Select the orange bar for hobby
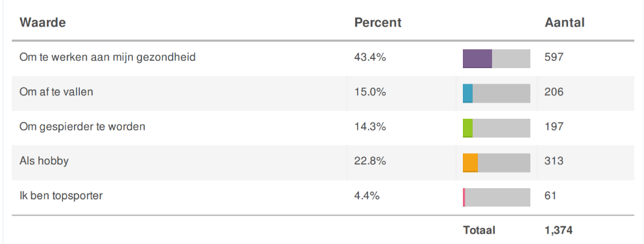Image resolution: width=644 pixels, height=244 pixels. pyautogui.click(x=470, y=162)
